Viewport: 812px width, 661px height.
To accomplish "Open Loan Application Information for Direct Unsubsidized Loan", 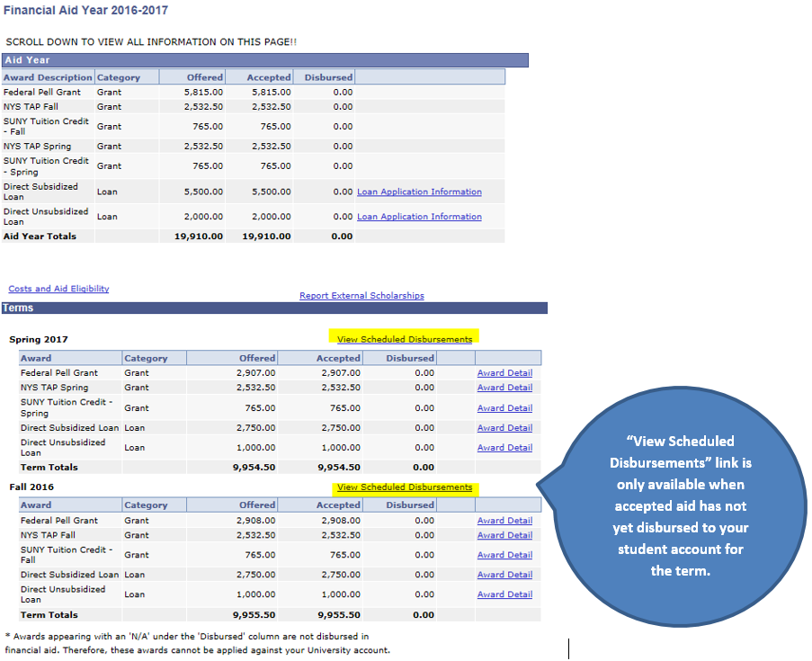I will click(x=419, y=217).
